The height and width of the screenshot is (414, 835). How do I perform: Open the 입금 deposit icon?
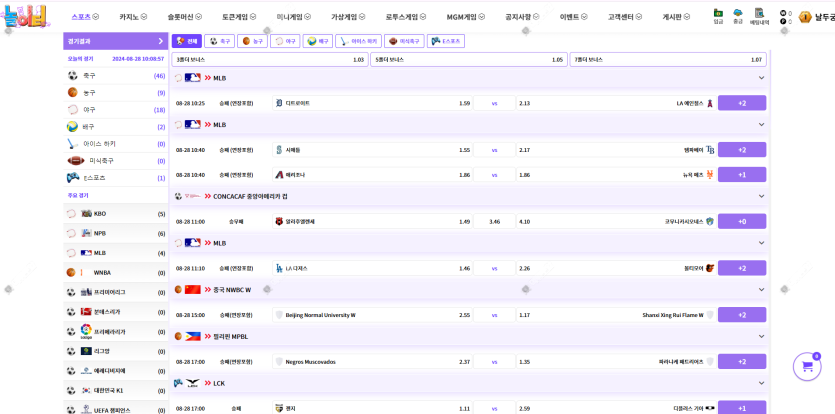718,16
